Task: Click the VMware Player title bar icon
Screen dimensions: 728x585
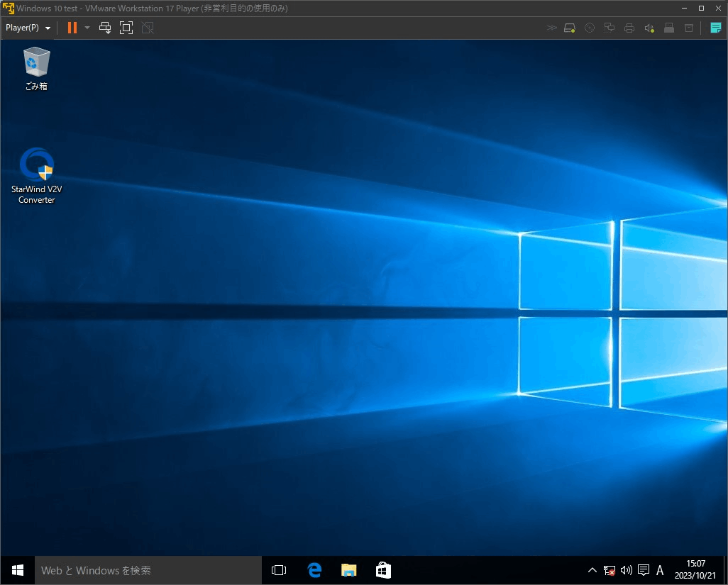Action: (8, 8)
